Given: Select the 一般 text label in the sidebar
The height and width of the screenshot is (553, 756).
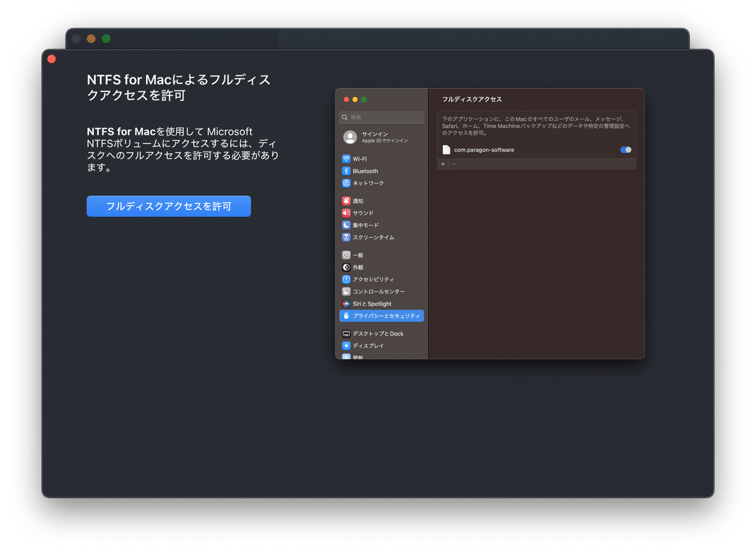Looking at the screenshot, I should click(358, 255).
